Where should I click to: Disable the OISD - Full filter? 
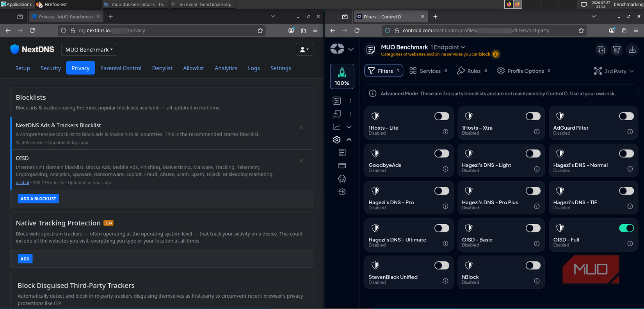click(626, 228)
